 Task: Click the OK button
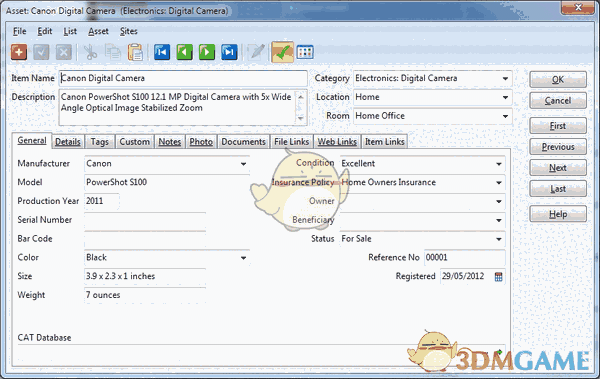pos(558,80)
